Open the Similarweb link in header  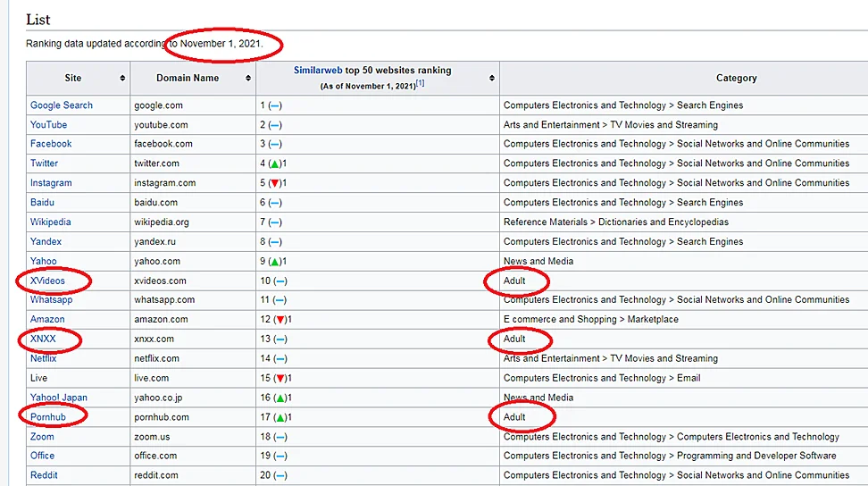click(318, 71)
